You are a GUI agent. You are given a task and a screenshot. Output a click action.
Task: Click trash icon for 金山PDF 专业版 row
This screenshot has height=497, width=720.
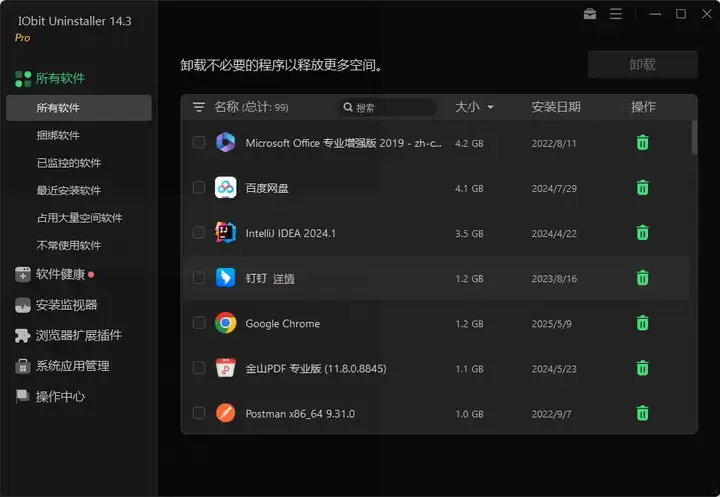[642, 367]
